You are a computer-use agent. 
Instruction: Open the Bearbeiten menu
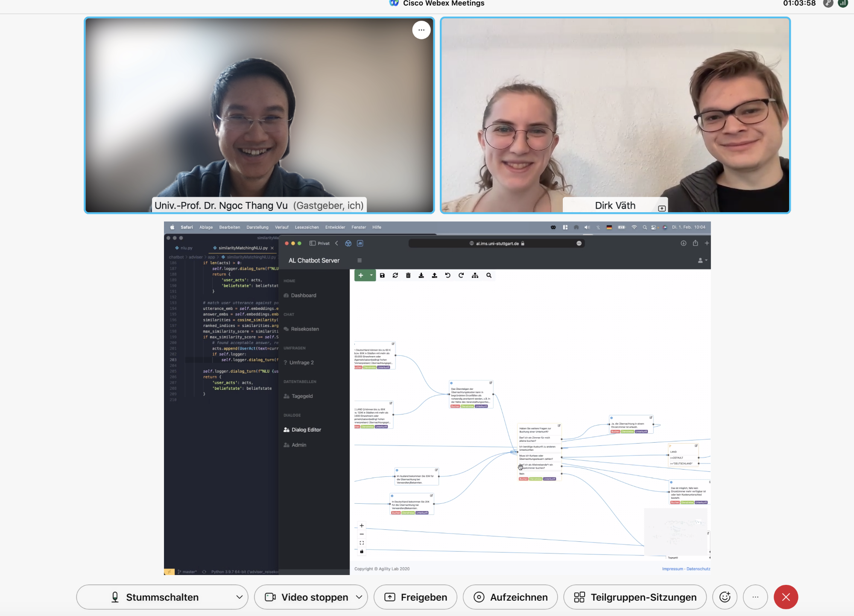click(230, 228)
